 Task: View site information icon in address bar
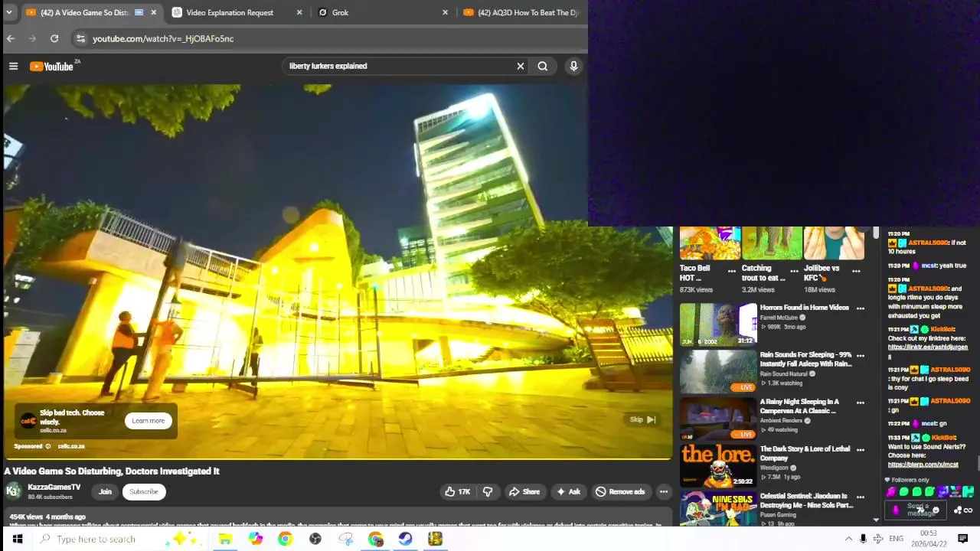click(80, 38)
